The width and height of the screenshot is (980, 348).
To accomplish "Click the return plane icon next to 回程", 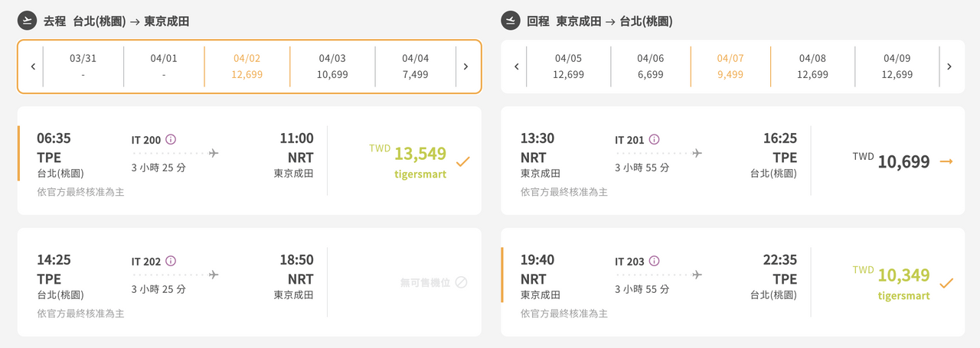I will point(511,21).
